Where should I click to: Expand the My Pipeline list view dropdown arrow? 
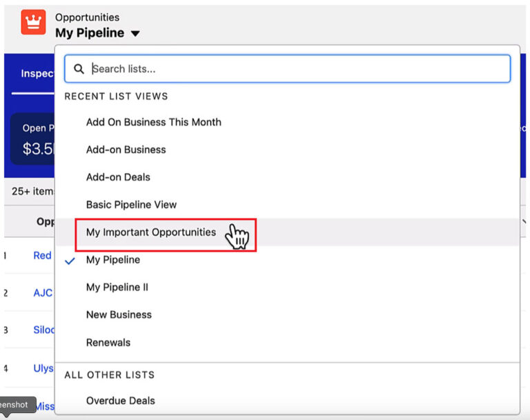tap(135, 34)
